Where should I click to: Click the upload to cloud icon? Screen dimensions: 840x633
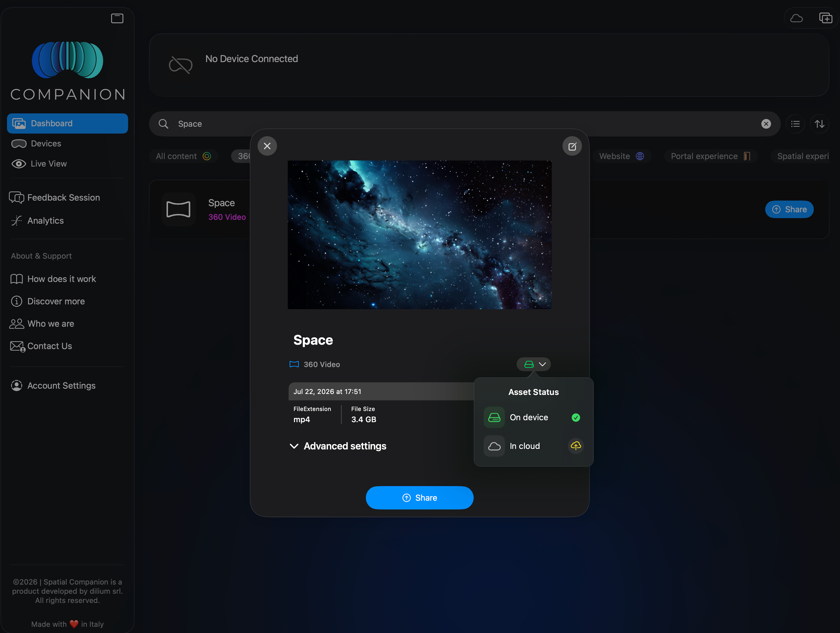pyautogui.click(x=576, y=446)
